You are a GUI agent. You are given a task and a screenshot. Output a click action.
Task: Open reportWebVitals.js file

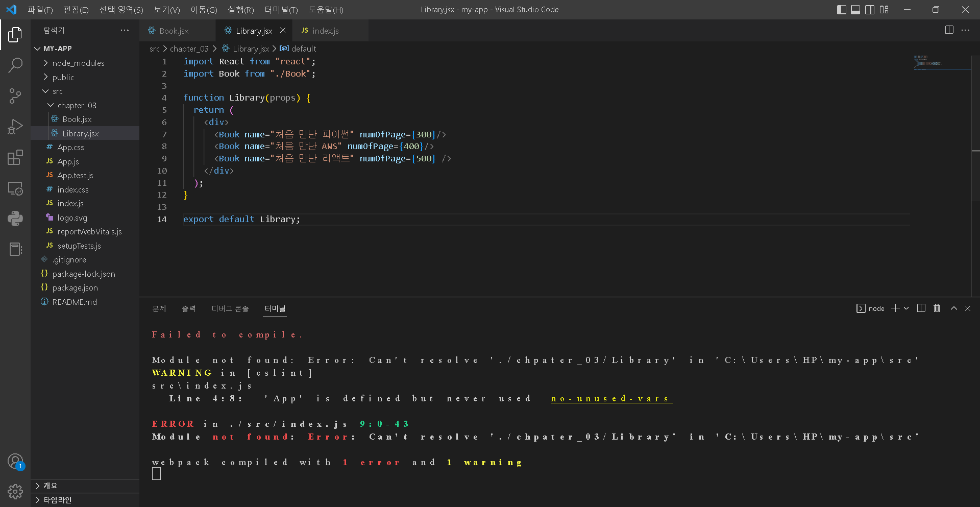85,231
